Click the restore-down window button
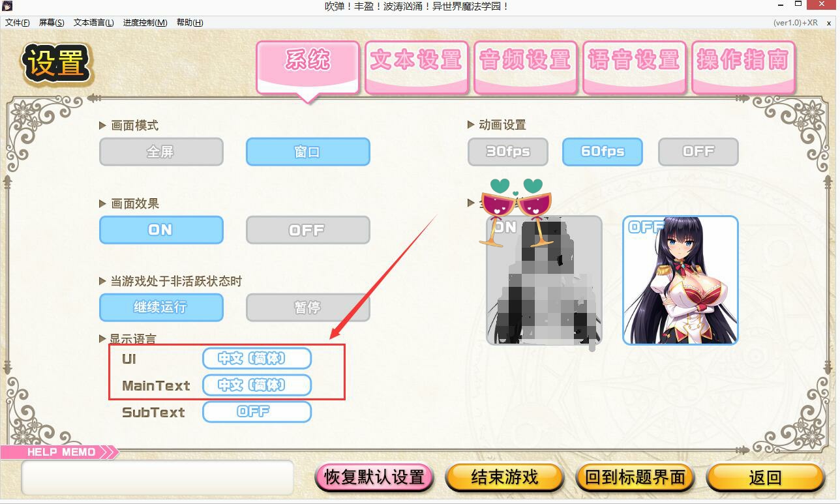Screen dimensions: 840x504 798,5
